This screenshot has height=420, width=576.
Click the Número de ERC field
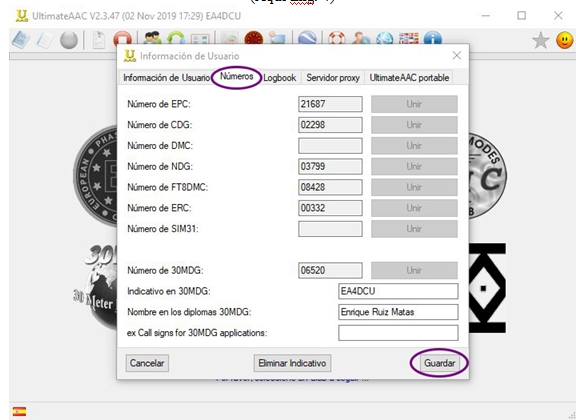click(x=330, y=208)
